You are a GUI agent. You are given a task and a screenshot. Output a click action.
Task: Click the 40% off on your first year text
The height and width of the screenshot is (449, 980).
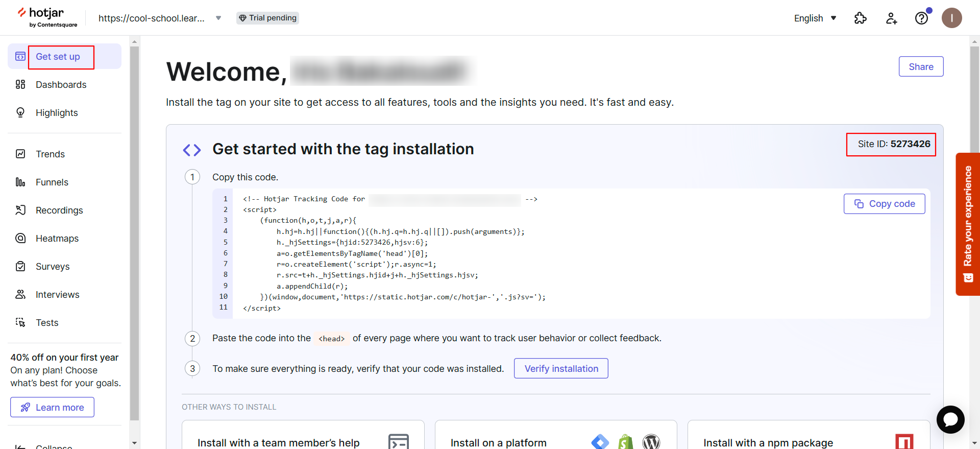pyautogui.click(x=64, y=358)
